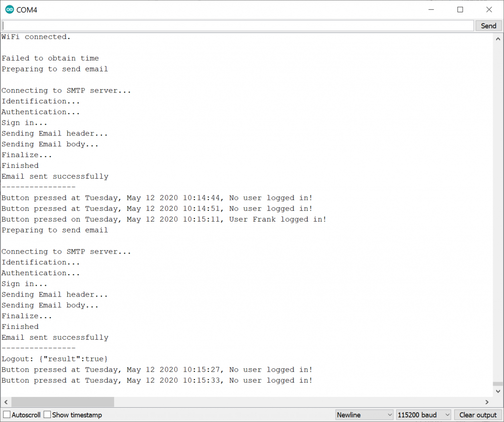Click the 'Logout: {"result":true}' line
504x422 pixels.
[x=55, y=359]
